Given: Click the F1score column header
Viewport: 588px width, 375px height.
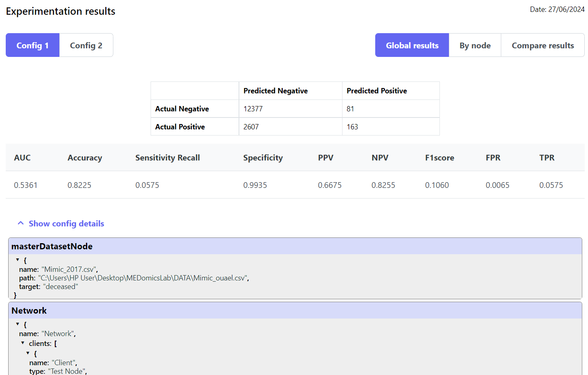Looking at the screenshot, I should pos(439,158).
